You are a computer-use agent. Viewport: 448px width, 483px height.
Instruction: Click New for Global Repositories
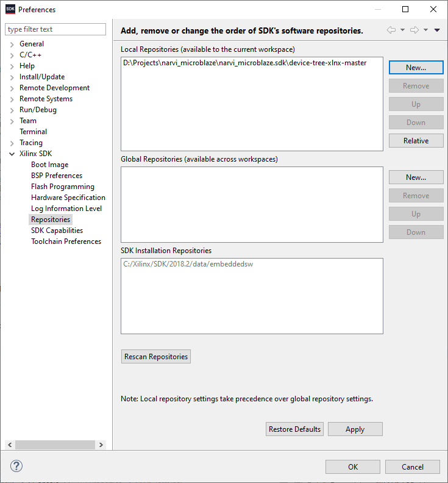416,177
